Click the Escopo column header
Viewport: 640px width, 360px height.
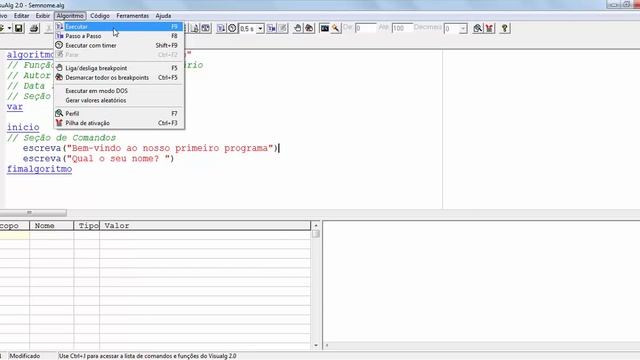click(14, 226)
